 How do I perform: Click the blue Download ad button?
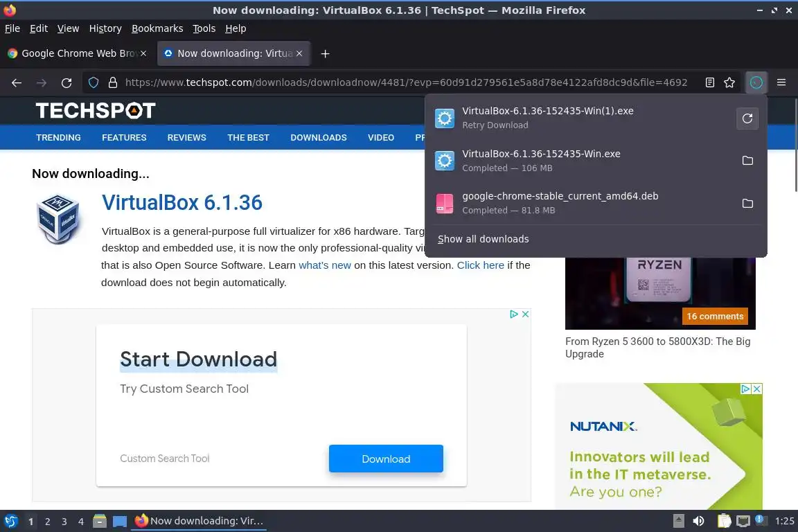click(x=386, y=459)
